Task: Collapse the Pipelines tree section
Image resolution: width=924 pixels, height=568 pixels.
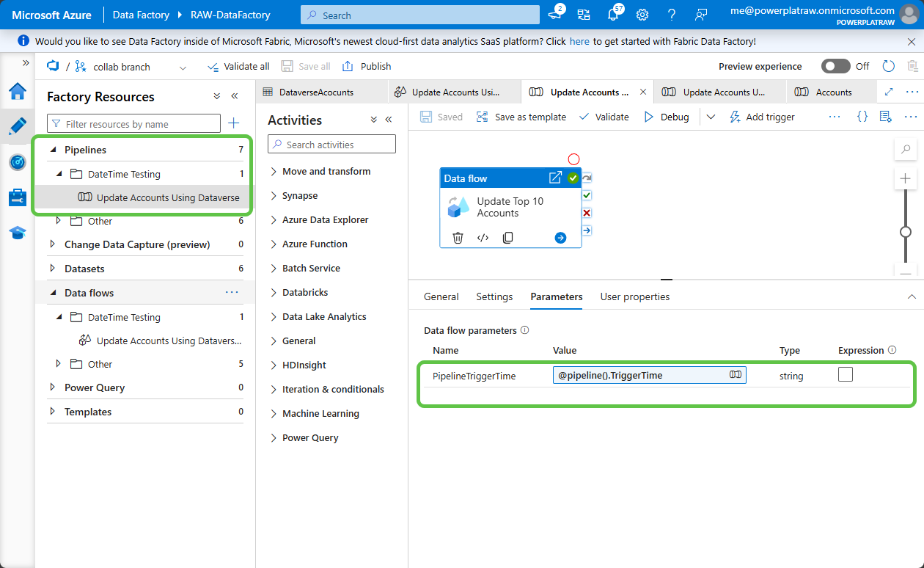Action: (53, 150)
